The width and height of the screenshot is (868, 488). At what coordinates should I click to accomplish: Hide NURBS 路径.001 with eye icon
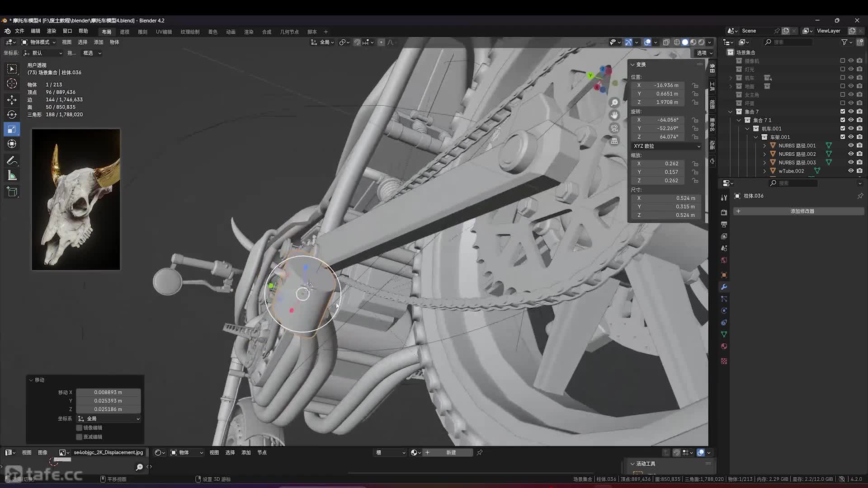[x=851, y=145]
